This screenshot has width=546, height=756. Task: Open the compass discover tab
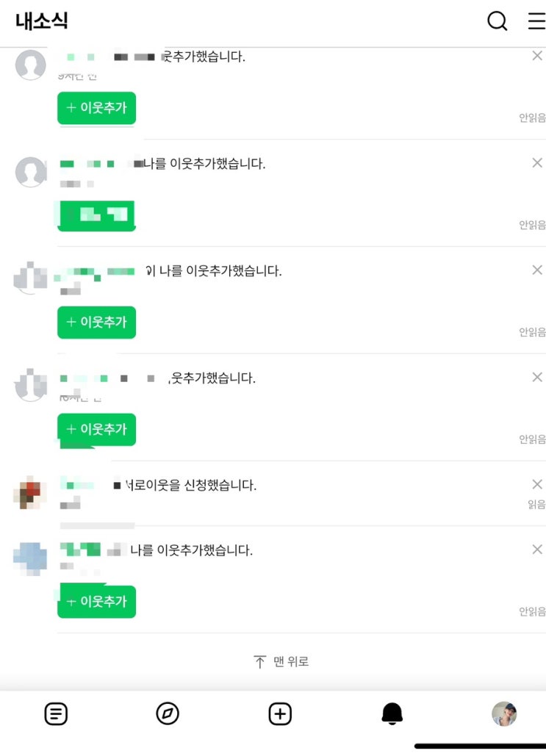[x=168, y=713]
